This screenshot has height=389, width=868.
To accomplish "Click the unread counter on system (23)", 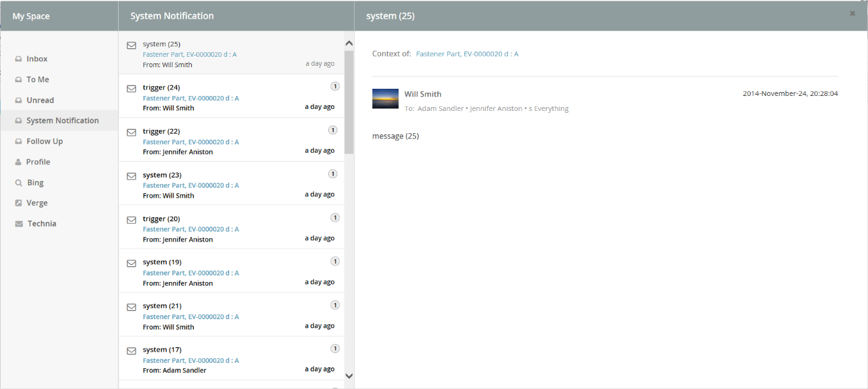I will click(x=333, y=173).
